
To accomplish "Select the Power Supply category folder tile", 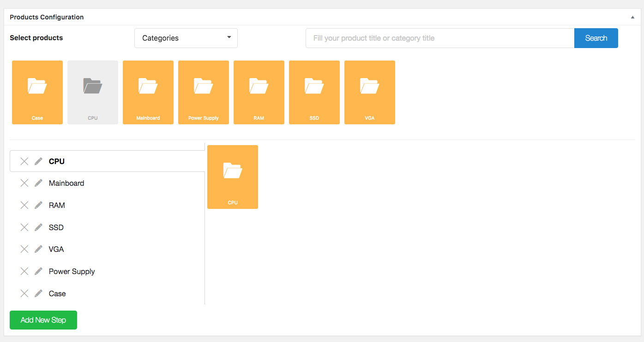I will tap(204, 92).
